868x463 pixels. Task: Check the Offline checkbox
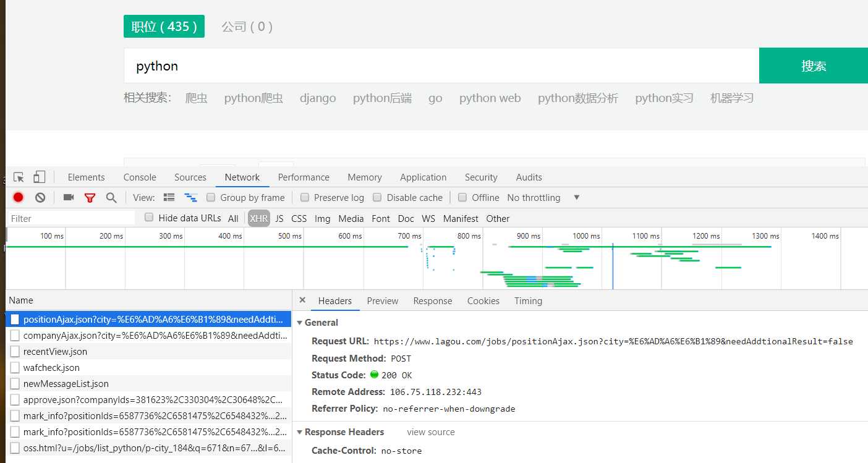[x=462, y=197]
